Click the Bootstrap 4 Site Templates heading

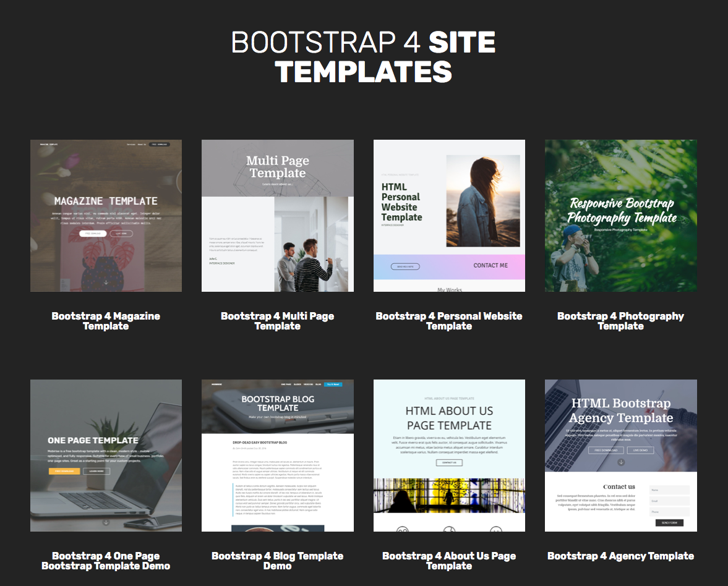point(364,57)
